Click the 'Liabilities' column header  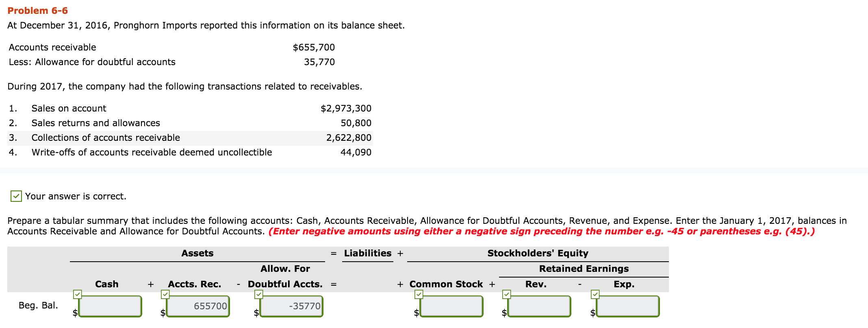[x=368, y=253]
